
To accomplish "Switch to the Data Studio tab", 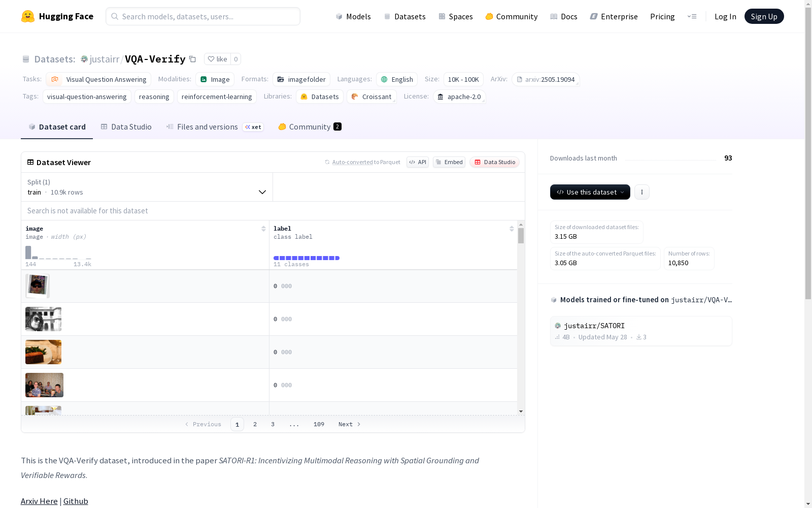I will point(126,127).
